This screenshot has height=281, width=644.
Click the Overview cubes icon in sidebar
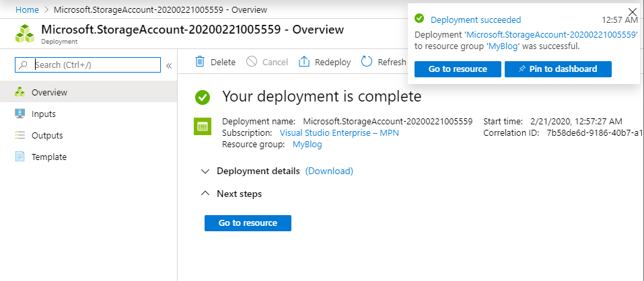tap(20, 92)
